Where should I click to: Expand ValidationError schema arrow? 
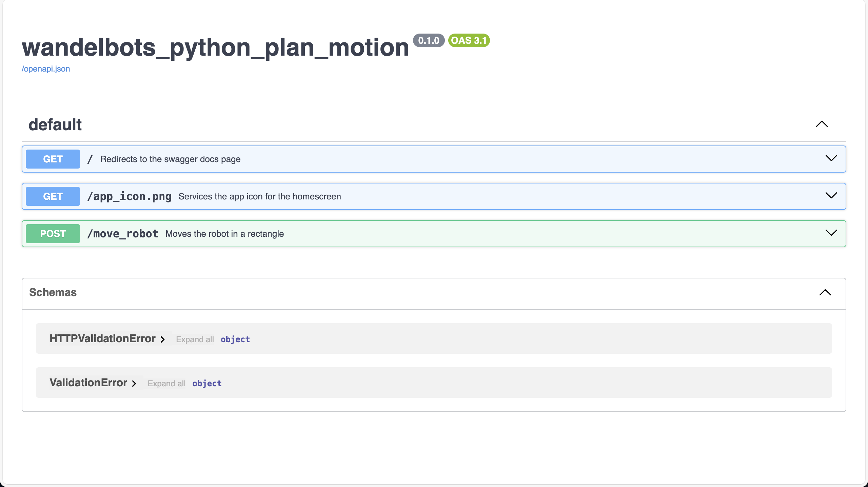coord(134,384)
